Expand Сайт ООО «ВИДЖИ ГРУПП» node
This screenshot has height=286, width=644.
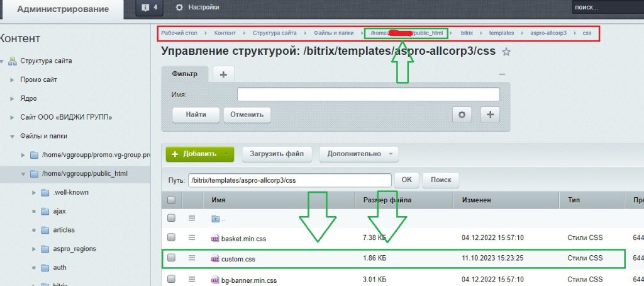click(13, 117)
